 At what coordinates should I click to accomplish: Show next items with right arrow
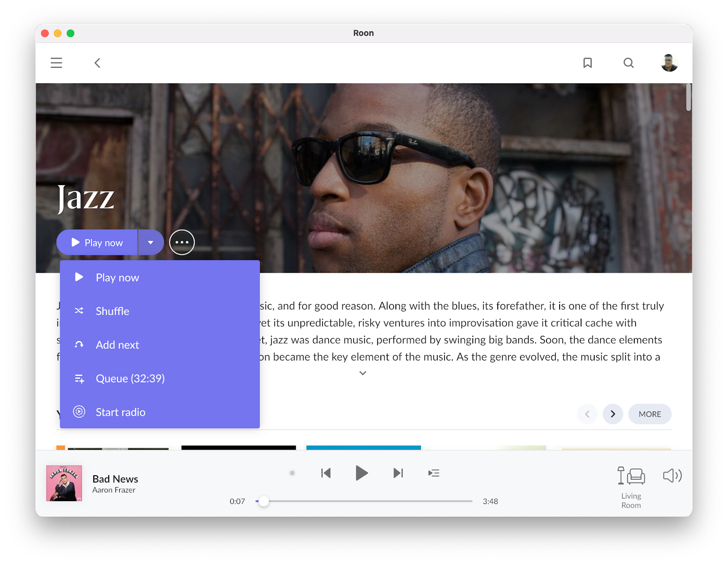(x=613, y=414)
